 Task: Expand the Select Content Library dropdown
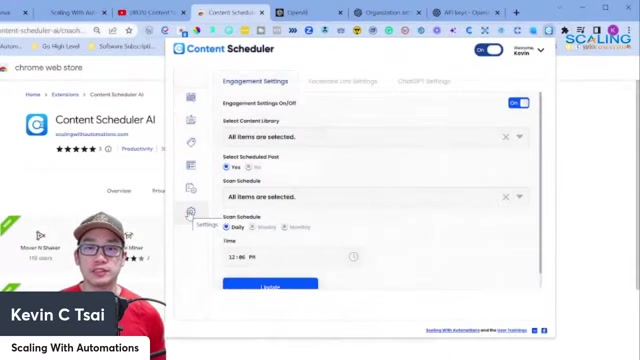520,137
